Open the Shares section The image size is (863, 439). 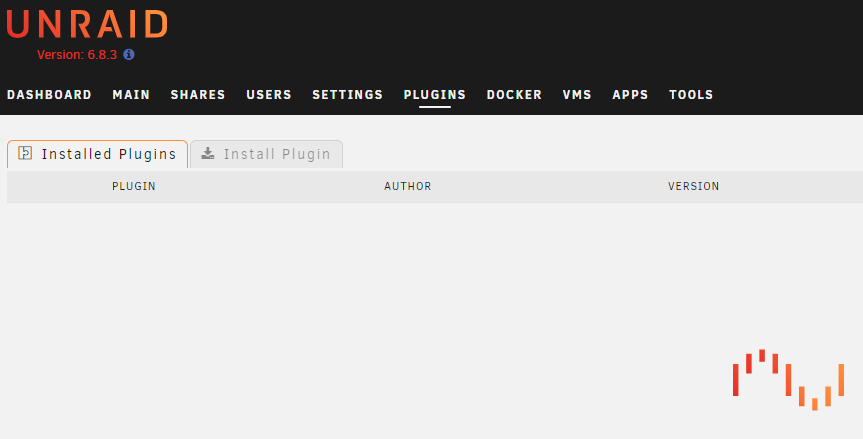[198, 95]
